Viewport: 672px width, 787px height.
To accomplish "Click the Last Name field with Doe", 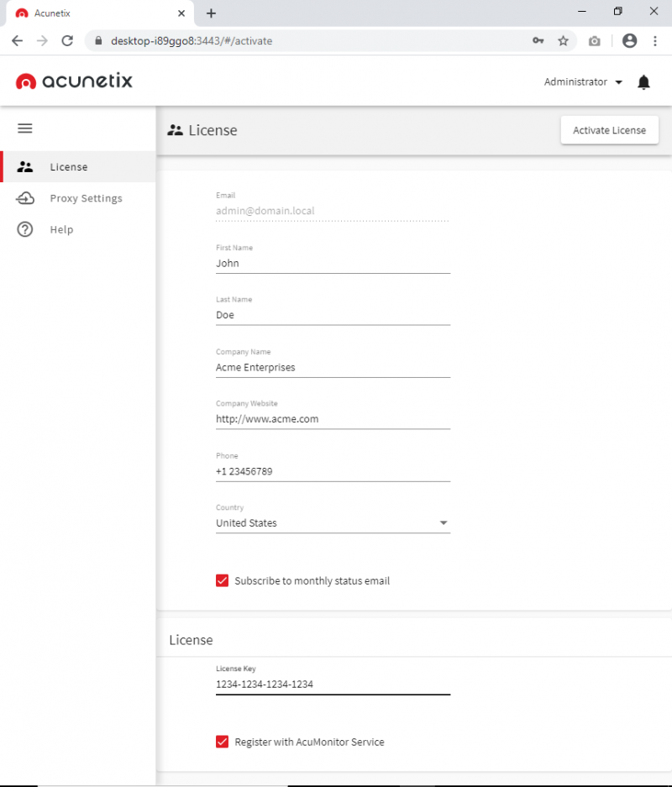I will (x=333, y=315).
